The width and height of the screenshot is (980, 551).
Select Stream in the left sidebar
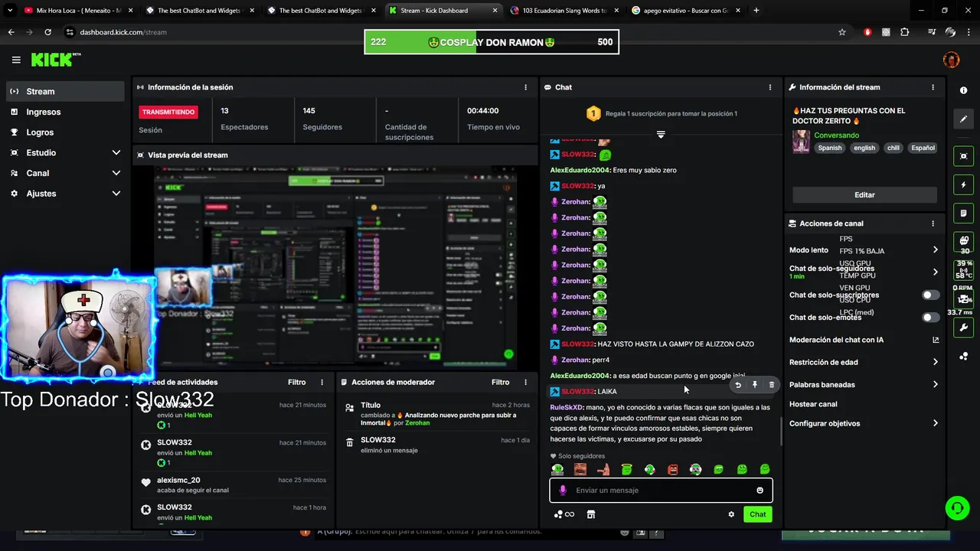[65, 91]
